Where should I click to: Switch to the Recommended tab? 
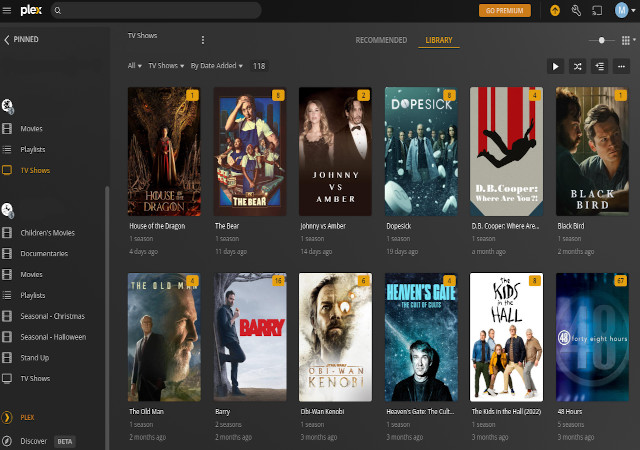(x=381, y=40)
